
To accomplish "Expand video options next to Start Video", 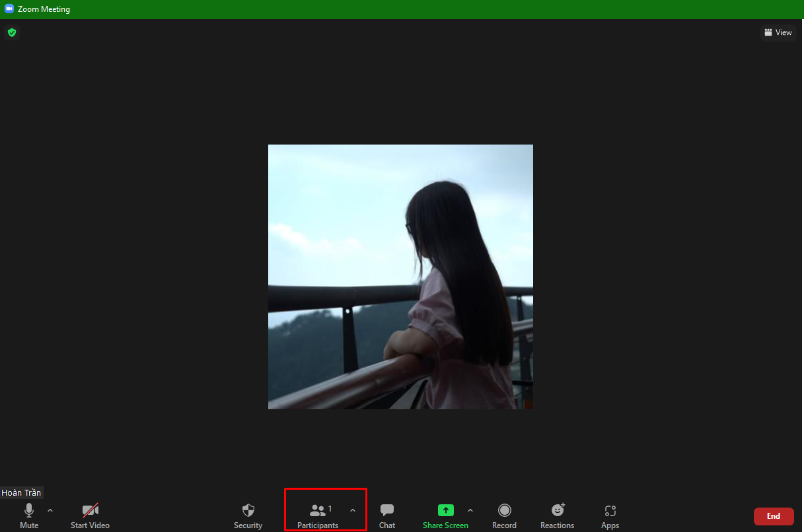I will click(x=111, y=510).
